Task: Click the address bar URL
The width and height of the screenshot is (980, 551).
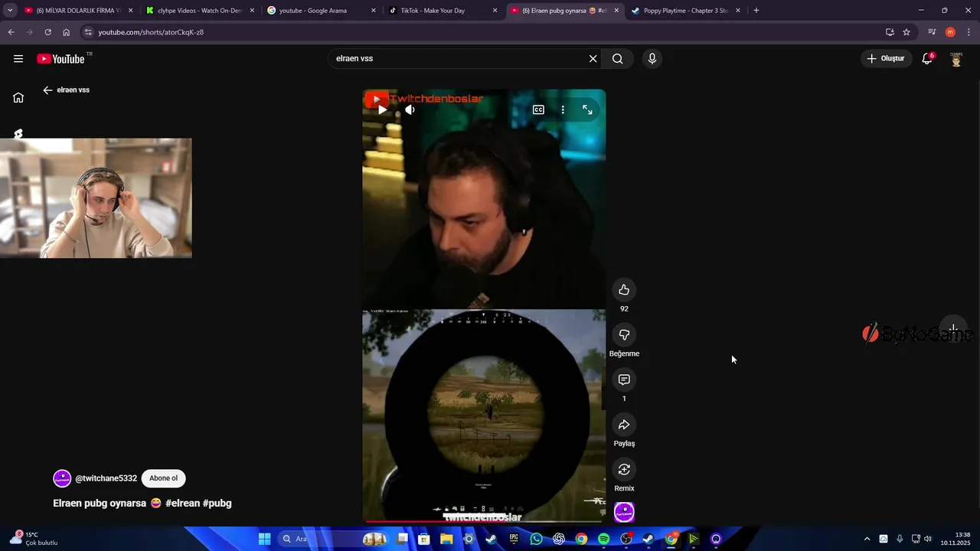Action: [x=151, y=32]
